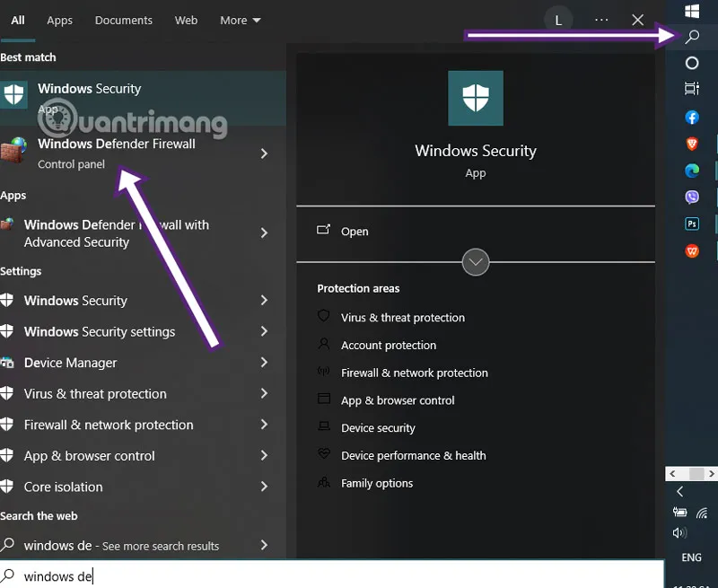Image resolution: width=718 pixels, height=588 pixels.
Task: Switch to the Web search filter
Action: click(x=186, y=20)
